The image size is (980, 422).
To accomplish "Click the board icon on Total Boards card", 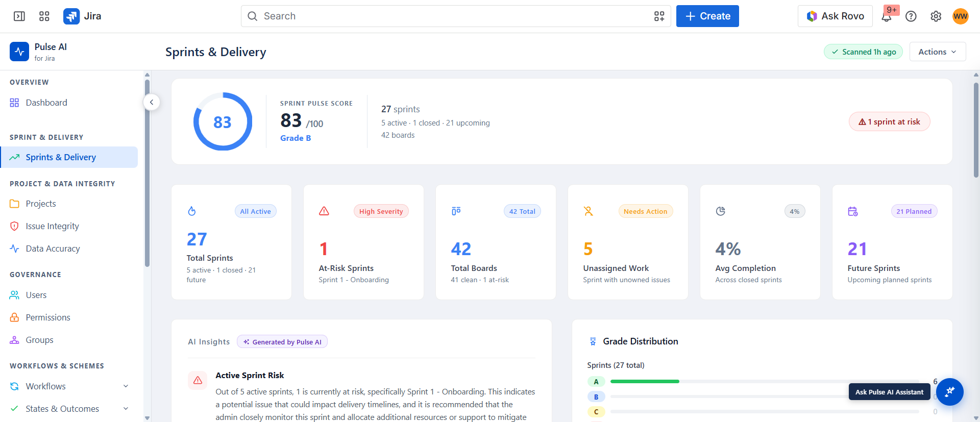I will tap(456, 211).
